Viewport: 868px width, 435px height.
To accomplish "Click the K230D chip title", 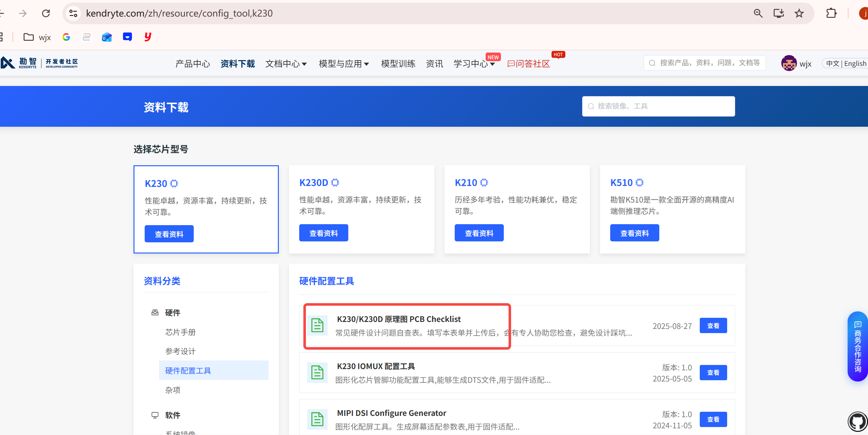I will pyautogui.click(x=314, y=182).
